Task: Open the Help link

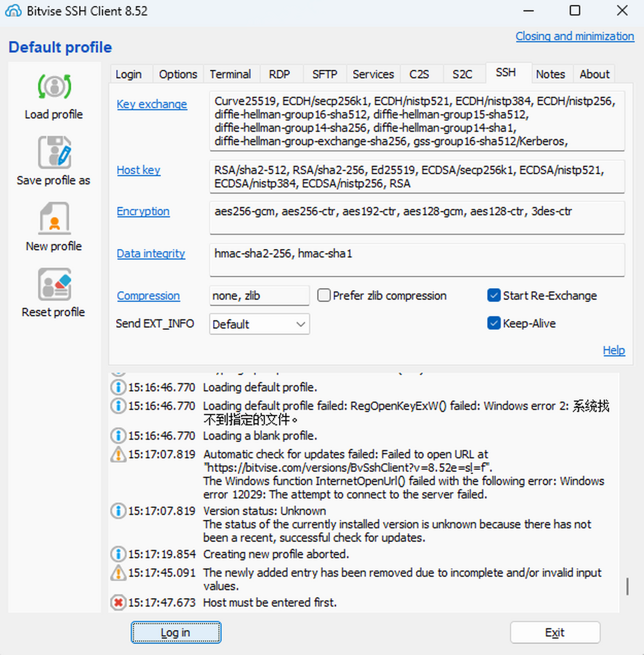Action: [614, 350]
